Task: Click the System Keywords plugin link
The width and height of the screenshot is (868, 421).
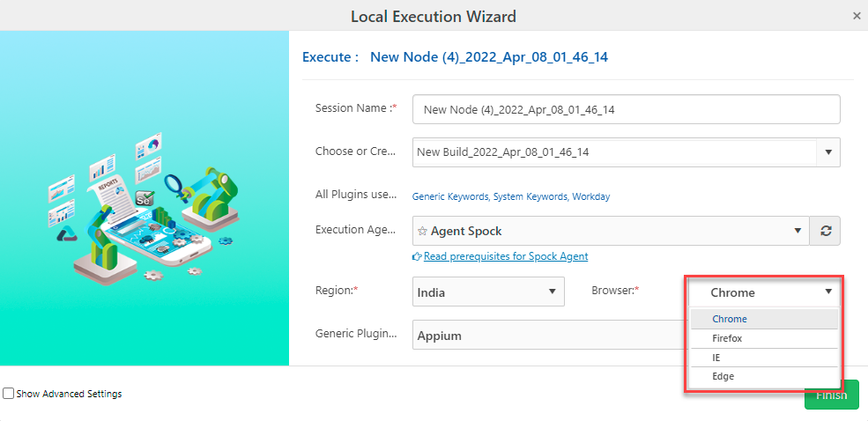Action: tap(530, 196)
